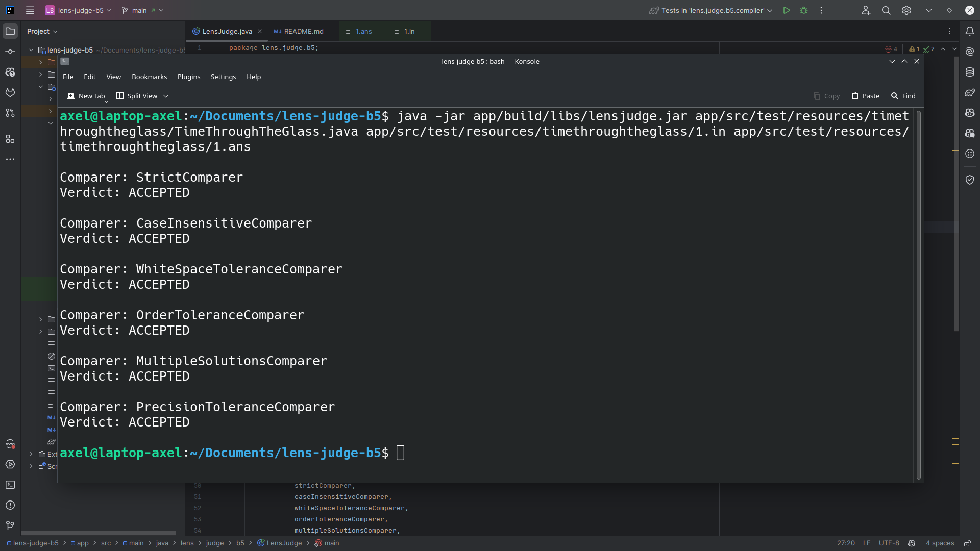The height and width of the screenshot is (551, 980).
Task: Open the Problems tool window icon
Action: 10,505
